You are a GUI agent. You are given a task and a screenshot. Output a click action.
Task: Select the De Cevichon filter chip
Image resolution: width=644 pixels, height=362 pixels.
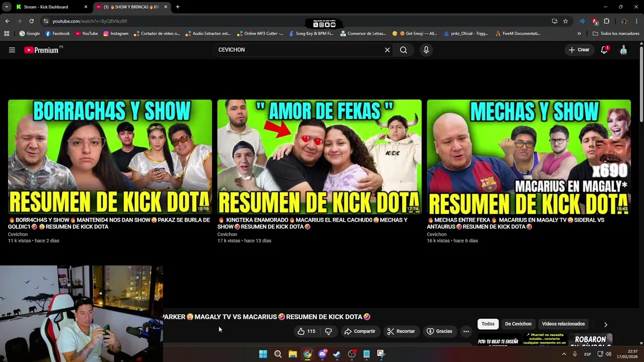[x=518, y=324]
